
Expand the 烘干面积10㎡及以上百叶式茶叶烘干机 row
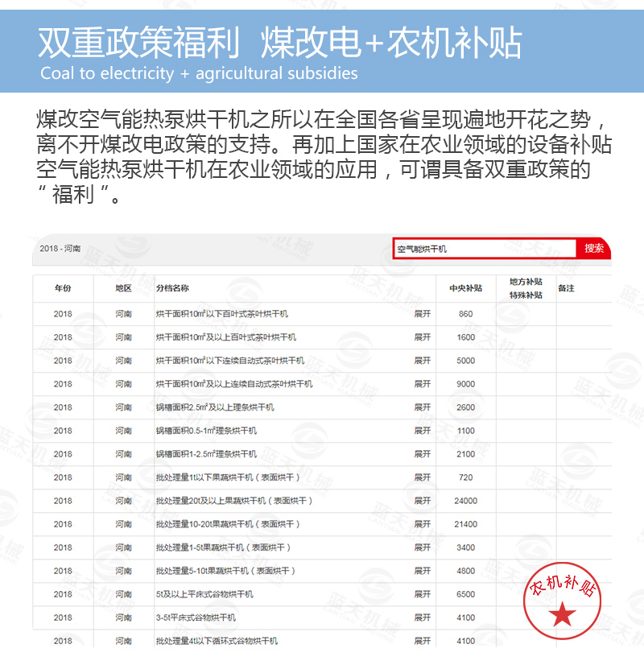click(x=422, y=337)
